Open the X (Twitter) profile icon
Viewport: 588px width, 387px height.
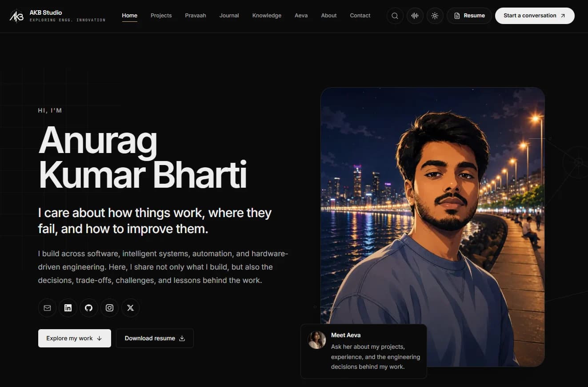click(130, 308)
